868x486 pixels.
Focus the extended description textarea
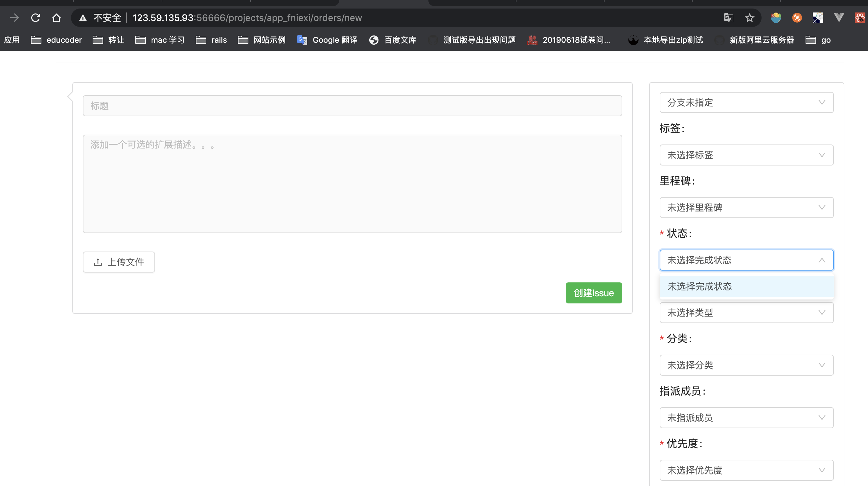(352, 184)
